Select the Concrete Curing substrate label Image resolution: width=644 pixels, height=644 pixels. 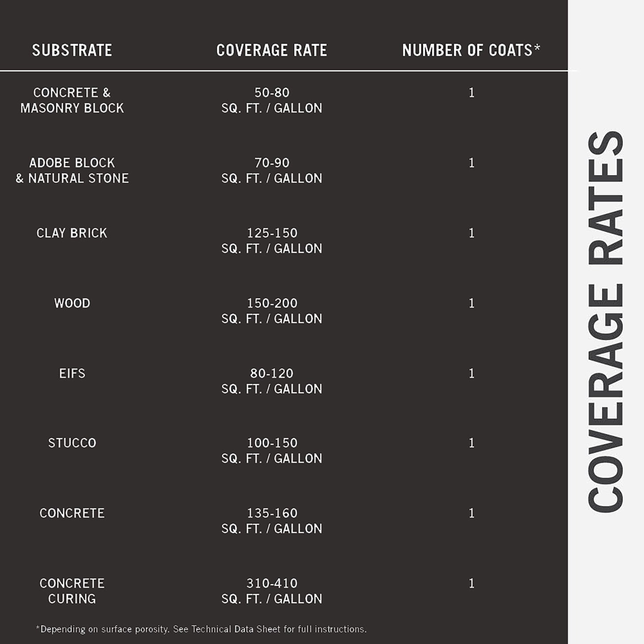72,591
